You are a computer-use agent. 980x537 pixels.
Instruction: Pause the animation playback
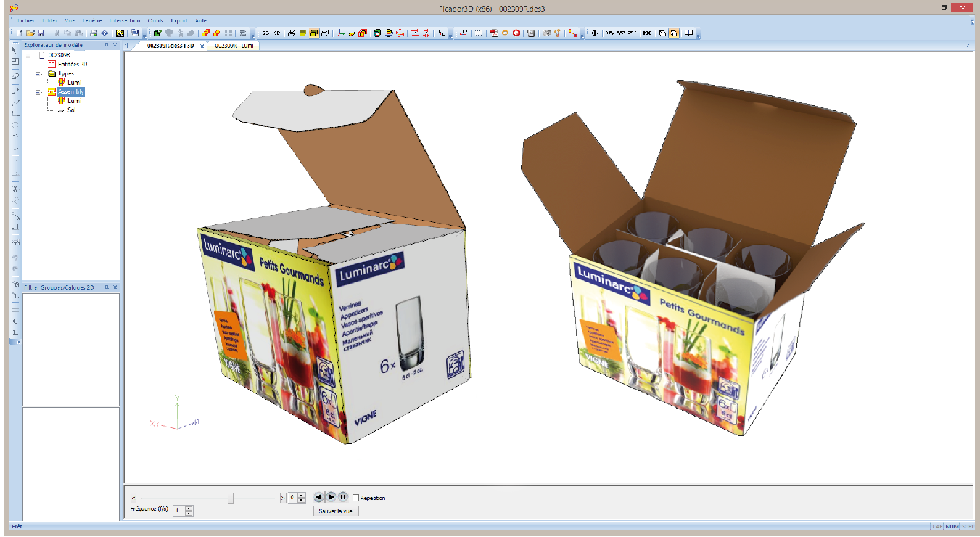[x=343, y=497]
